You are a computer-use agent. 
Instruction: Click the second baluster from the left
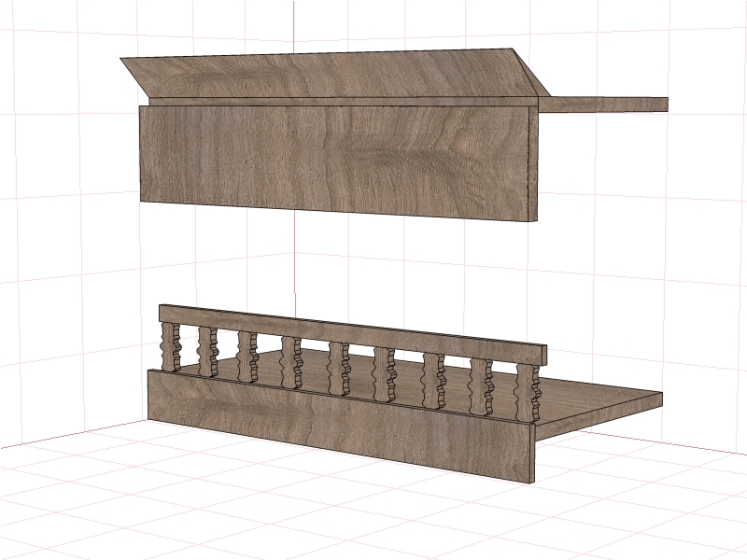tap(207, 352)
